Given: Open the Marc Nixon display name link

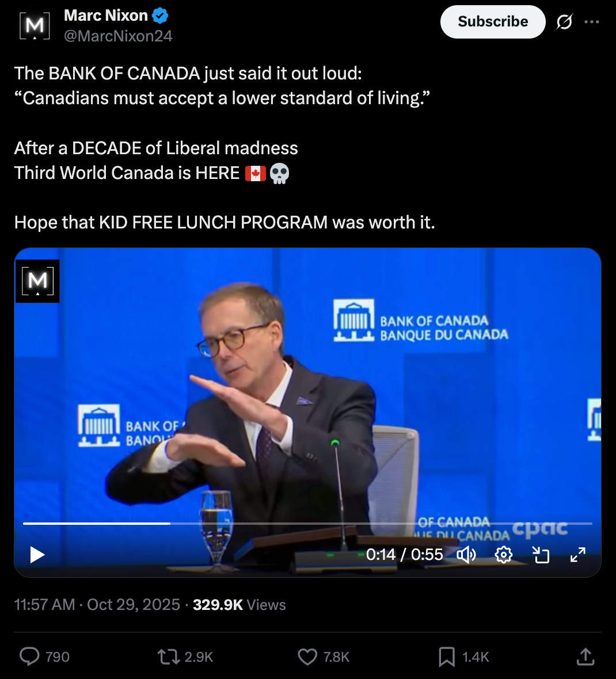Looking at the screenshot, I should pos(106,16).
